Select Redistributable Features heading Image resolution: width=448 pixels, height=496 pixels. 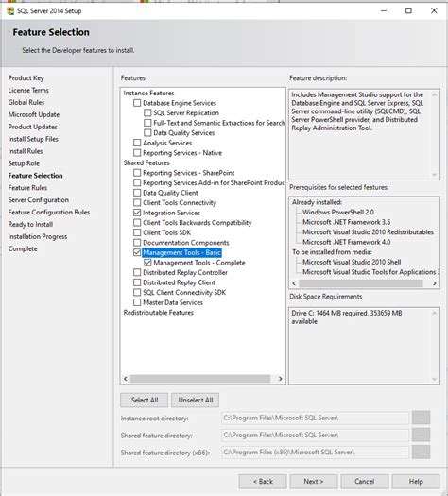[159, 313]
